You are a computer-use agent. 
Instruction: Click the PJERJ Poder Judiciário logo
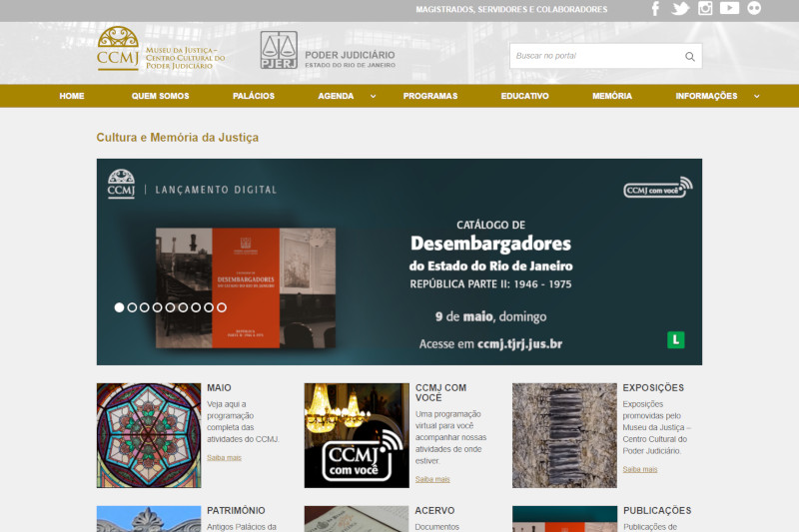coord(328,50)
